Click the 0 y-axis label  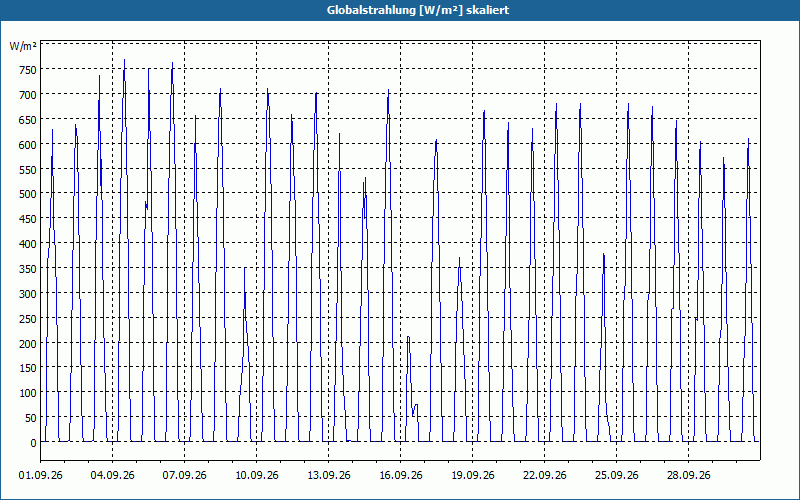coord(34,443)
